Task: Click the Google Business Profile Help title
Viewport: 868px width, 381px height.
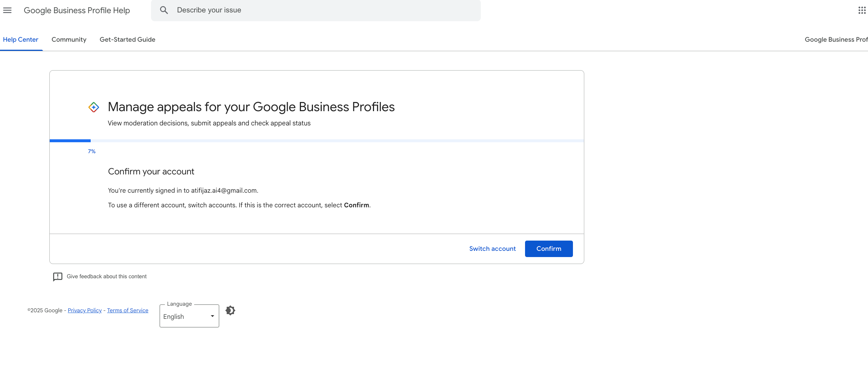Action: pos(77,10)
